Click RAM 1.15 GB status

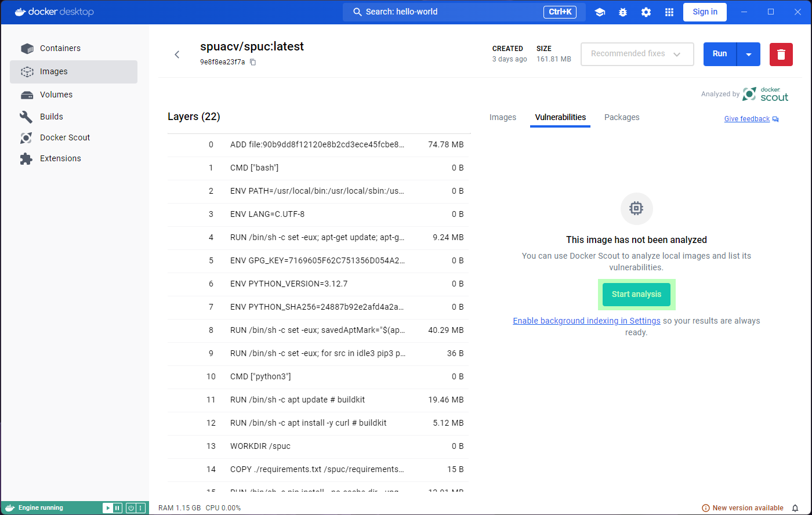pos(179,508)
